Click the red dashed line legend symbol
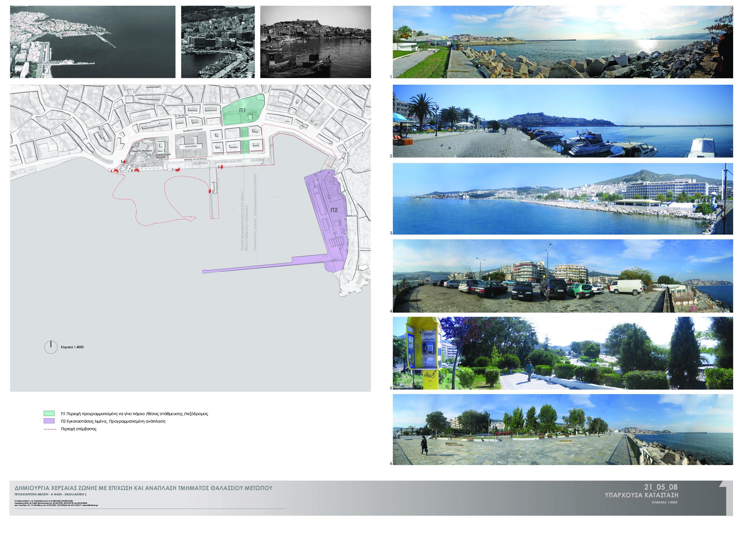The image size is (756, 534). click(x=50, y=429)
